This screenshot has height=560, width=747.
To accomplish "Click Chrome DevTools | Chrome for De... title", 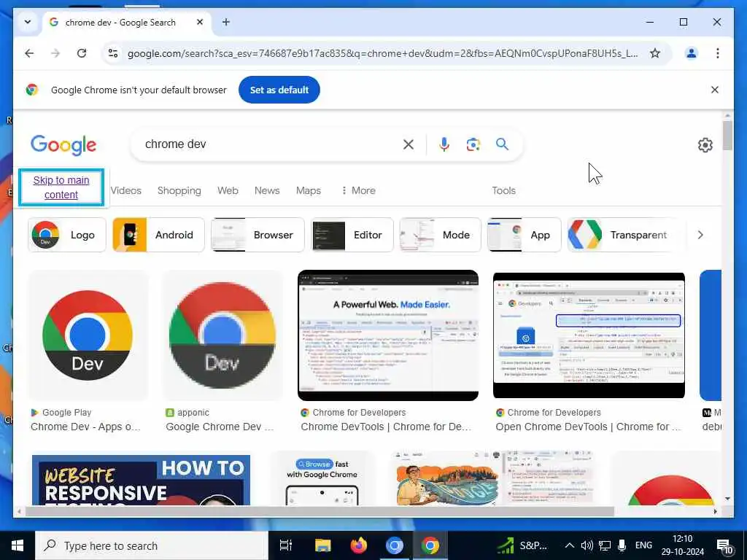I will click(386, 427).
